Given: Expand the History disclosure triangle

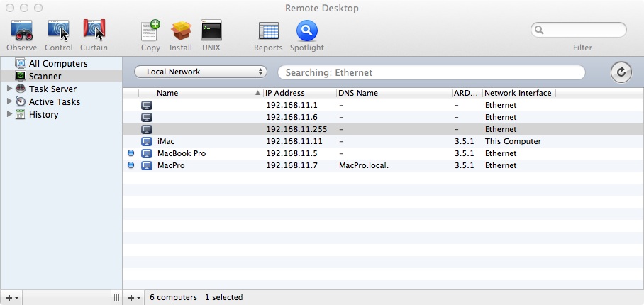Looking at the screenshot, I should coord(9,114).
